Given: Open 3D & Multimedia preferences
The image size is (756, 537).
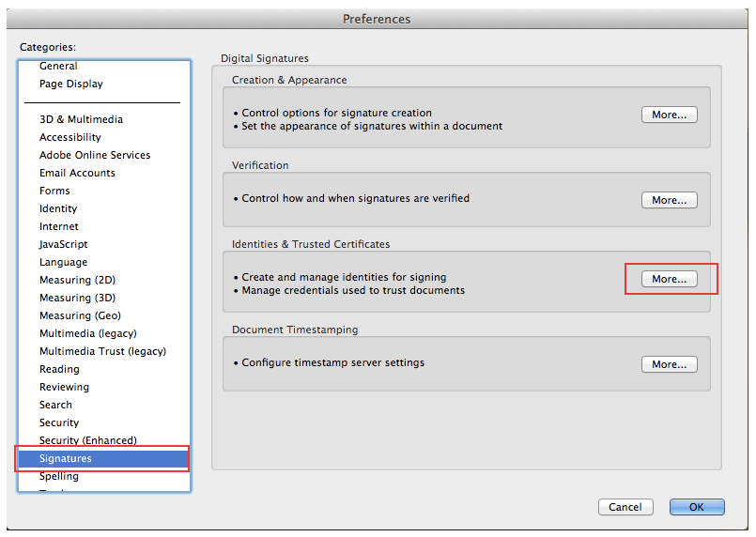Looking at the screenshot, I should [81, 120].
